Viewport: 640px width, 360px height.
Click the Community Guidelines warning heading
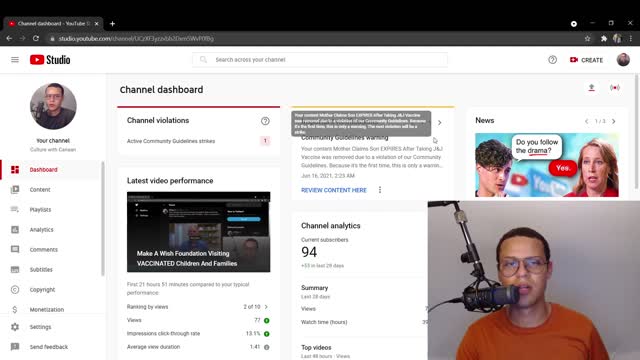pos(344,138)
